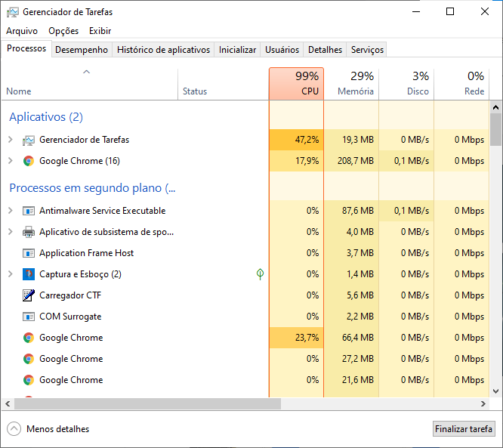Click the Carregador CTF pen icon
This screenshot has width=503, height=448.
(29, 295)
